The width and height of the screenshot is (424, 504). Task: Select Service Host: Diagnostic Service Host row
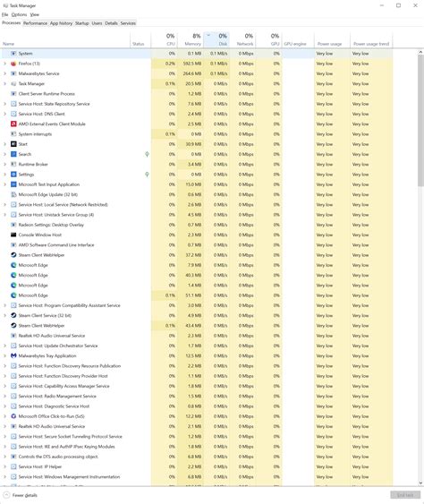[197, 406]
